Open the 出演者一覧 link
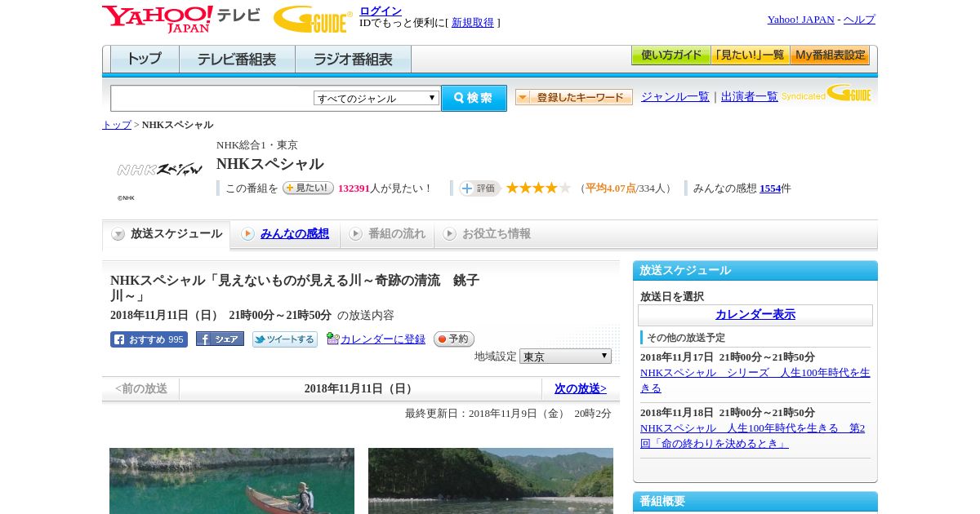 [x=750, y=96]
